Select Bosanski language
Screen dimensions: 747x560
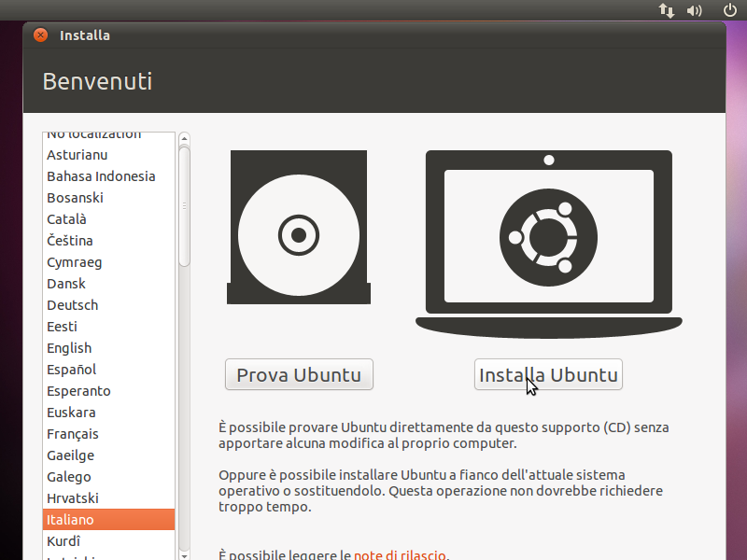[108, 198]
